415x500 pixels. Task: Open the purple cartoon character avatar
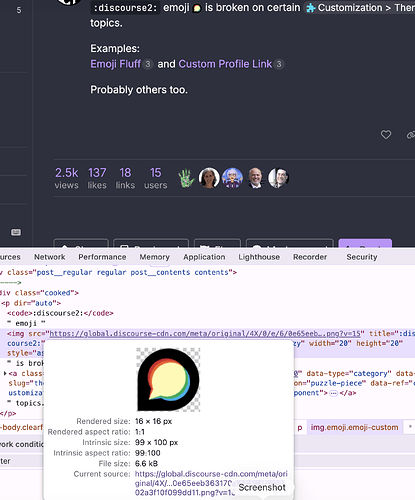point(232,178)
